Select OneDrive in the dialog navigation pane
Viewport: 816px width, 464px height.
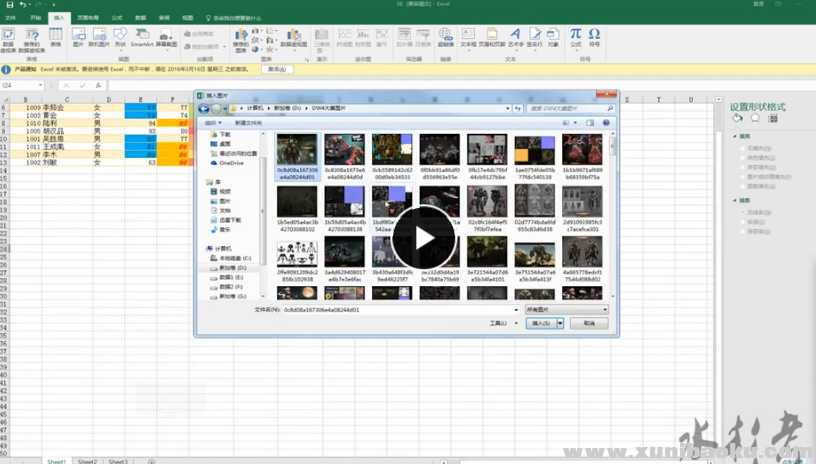(x=230, y=162)
